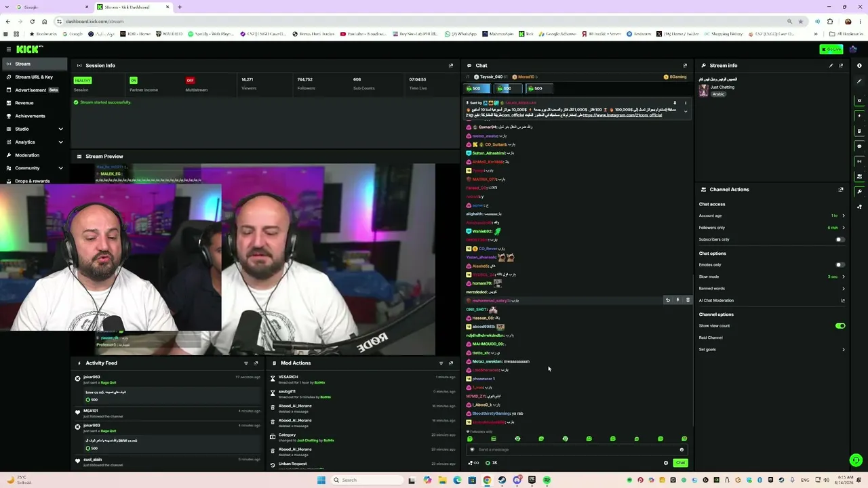Open the pinned message three-dot options

685,103
